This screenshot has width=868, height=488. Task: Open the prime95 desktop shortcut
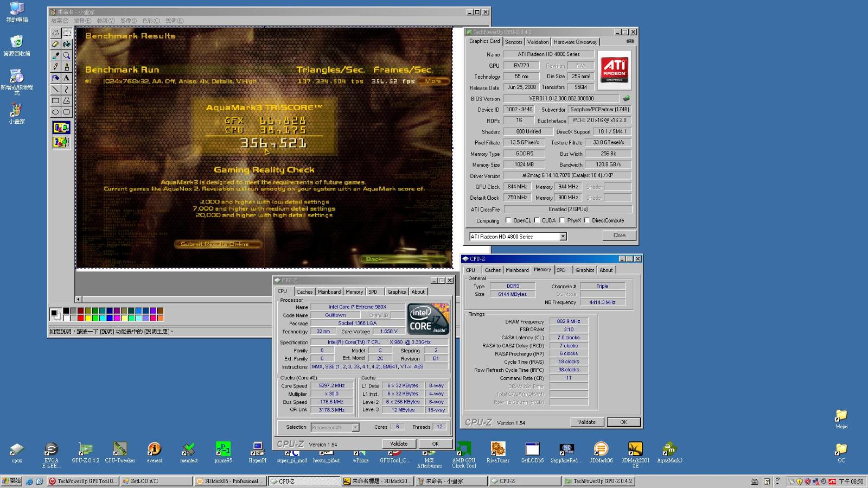223,452
